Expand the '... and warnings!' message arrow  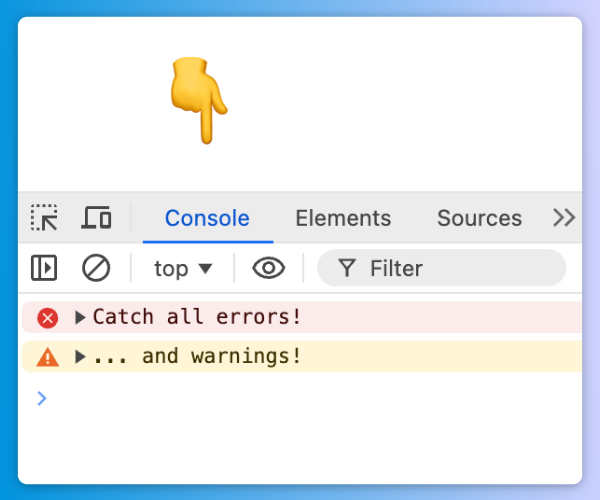(80, 357)
